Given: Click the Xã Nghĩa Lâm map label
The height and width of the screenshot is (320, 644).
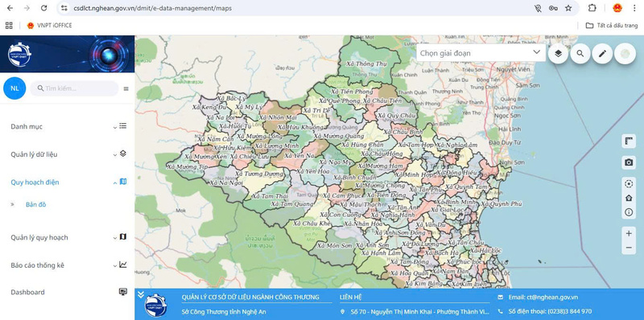Looking at the screenshot, I should (456, 145).
